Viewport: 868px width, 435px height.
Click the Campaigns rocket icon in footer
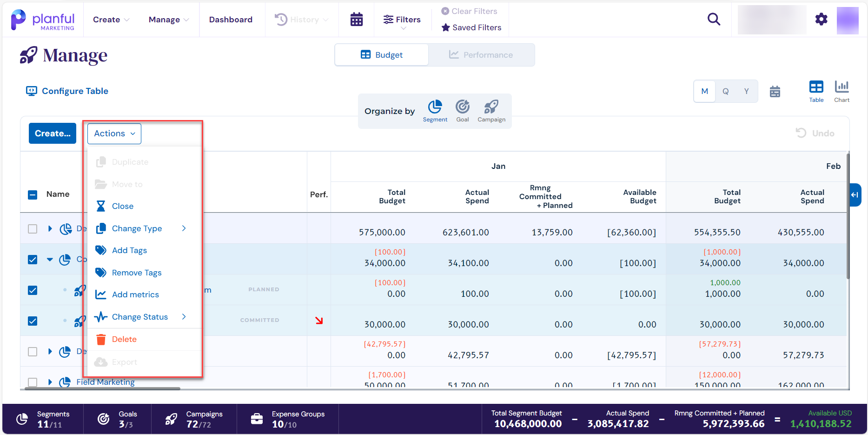click(171, 419)
